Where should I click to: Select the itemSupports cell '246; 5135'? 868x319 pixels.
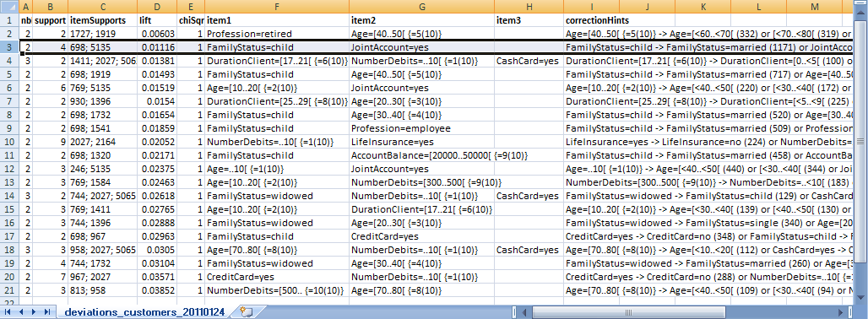coord(103,170)
